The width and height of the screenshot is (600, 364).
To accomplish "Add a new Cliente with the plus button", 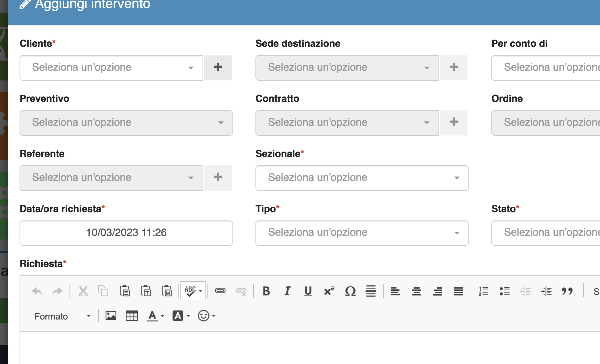I will pyautogui.click(x=218, y=68).
